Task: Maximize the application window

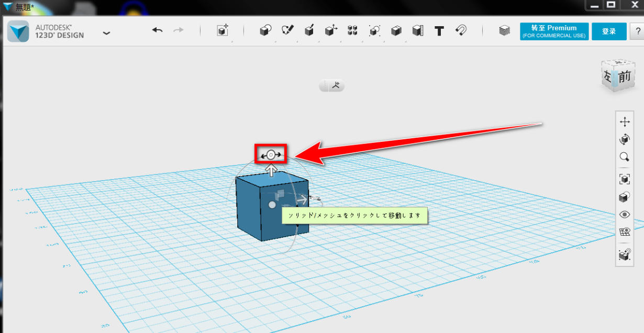Action: (610, 4)
